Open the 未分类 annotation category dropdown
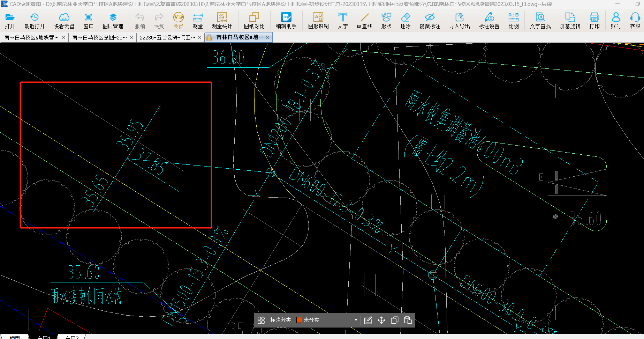 click(327, 320)
